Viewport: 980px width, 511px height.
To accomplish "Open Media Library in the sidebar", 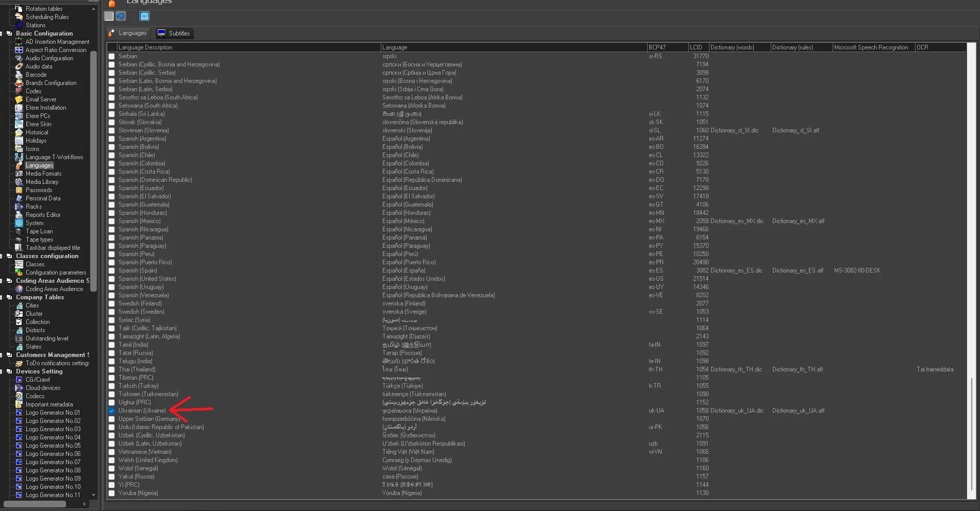I will tap(42, 182).
